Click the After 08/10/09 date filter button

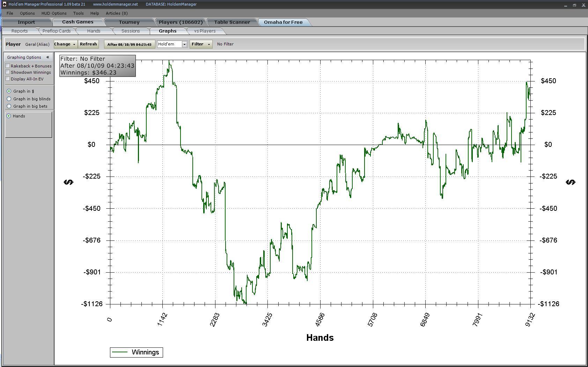[130, 44]
